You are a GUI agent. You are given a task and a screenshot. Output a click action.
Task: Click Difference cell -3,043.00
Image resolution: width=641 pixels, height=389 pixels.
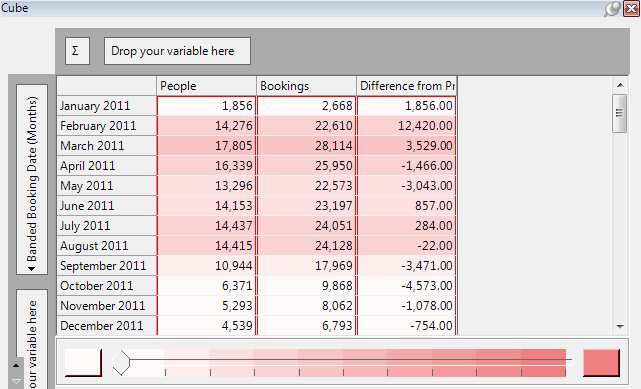(x=407, y=186)
